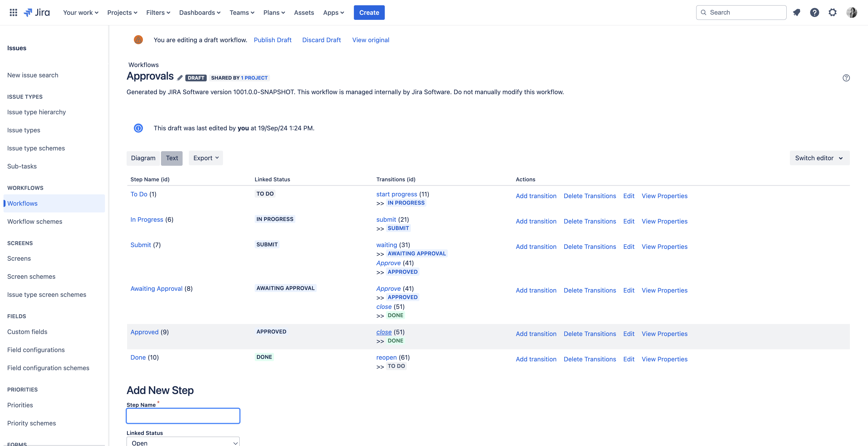Image resolution: width=868 pixels, height=446 pixels.
Task: Open the To Do step link
Action: [139, 194]
